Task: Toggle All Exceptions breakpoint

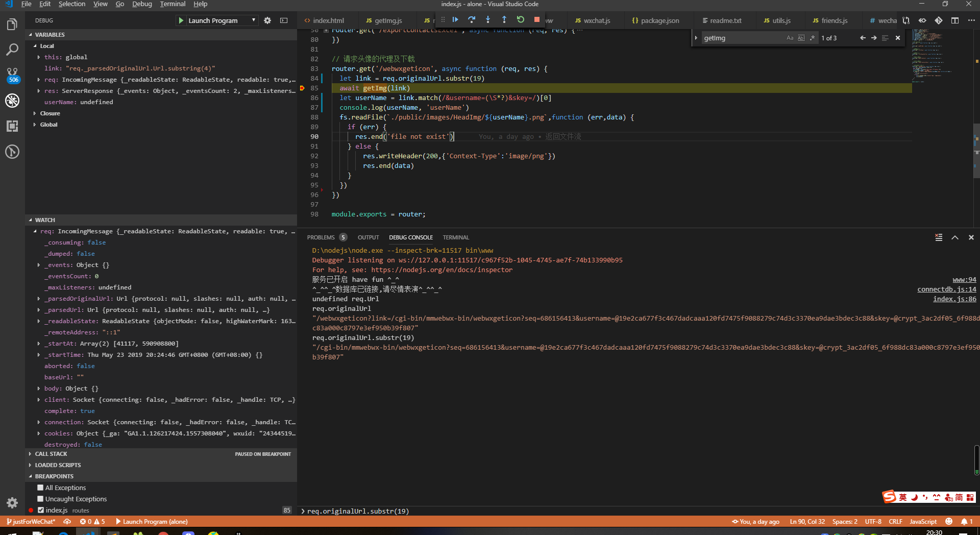Action: pos(40,488)
